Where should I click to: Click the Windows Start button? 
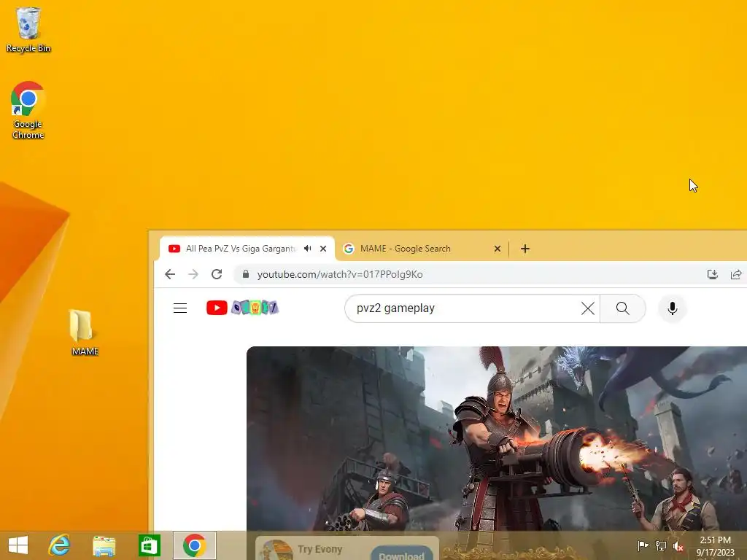tap(18, 545)
